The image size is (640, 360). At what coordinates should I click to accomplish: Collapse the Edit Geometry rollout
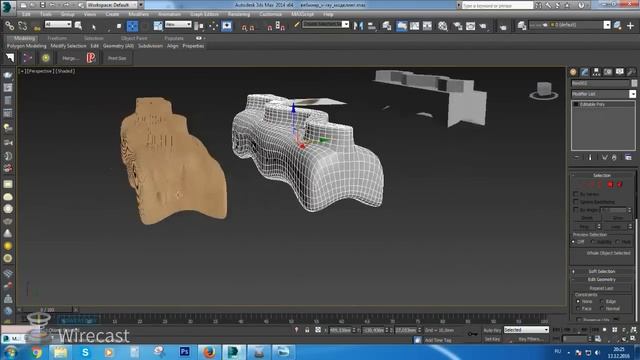602,280
